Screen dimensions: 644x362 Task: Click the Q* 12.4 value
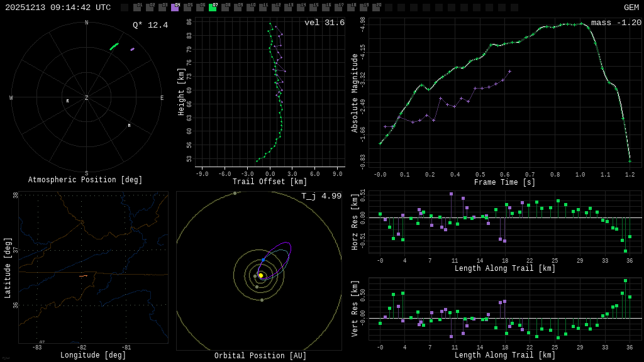[x=150, y=25]
